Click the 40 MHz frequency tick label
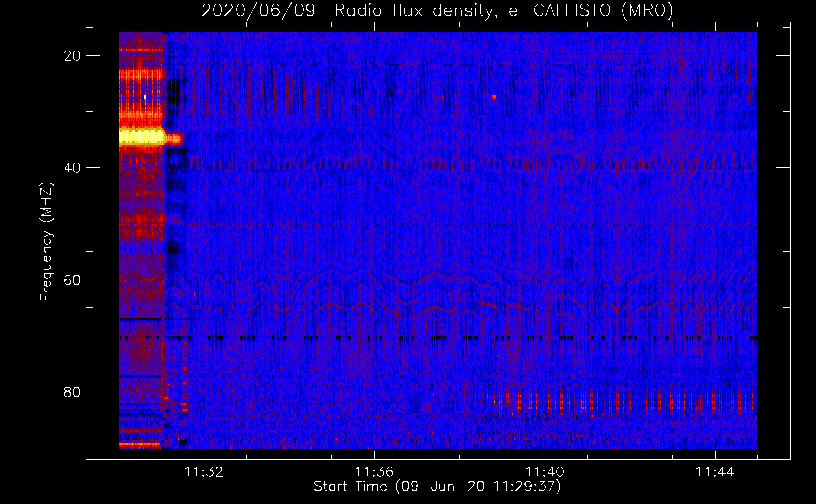816x504 pixels. (x=72, y=168)
